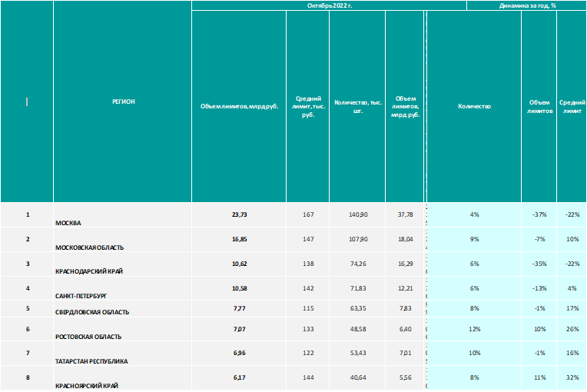The image size is (587, 392).
Task: Click the 'Количество, тыс. шт.' header
Action: (357, 107)
